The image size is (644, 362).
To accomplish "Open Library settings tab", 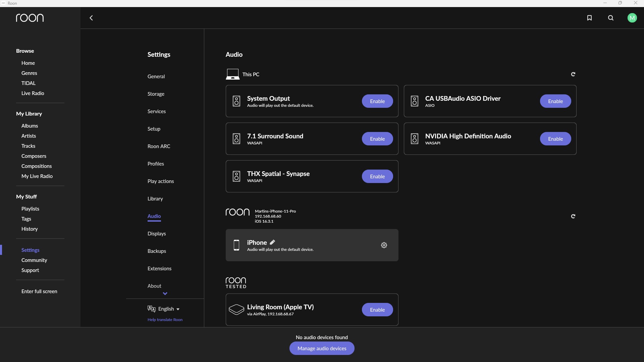I will click(155, 199).
